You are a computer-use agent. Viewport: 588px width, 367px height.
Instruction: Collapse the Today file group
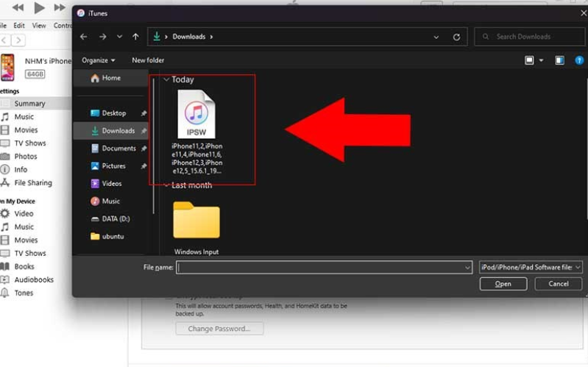coord(167,79)
